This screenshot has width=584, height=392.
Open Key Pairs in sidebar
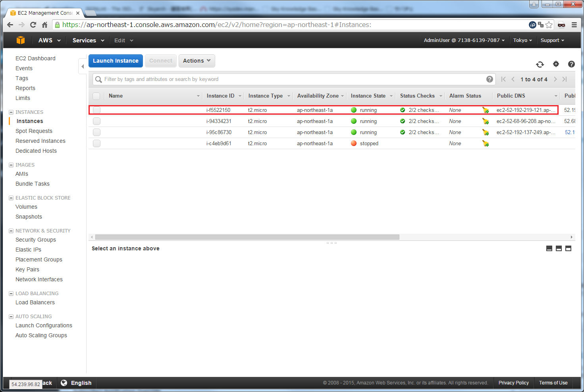(x=27, y=269)
